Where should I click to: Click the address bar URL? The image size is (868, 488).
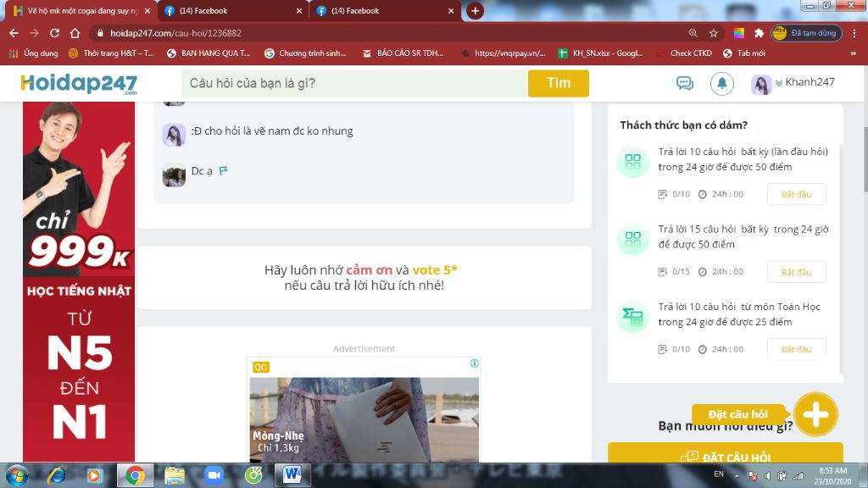[175, 33]
